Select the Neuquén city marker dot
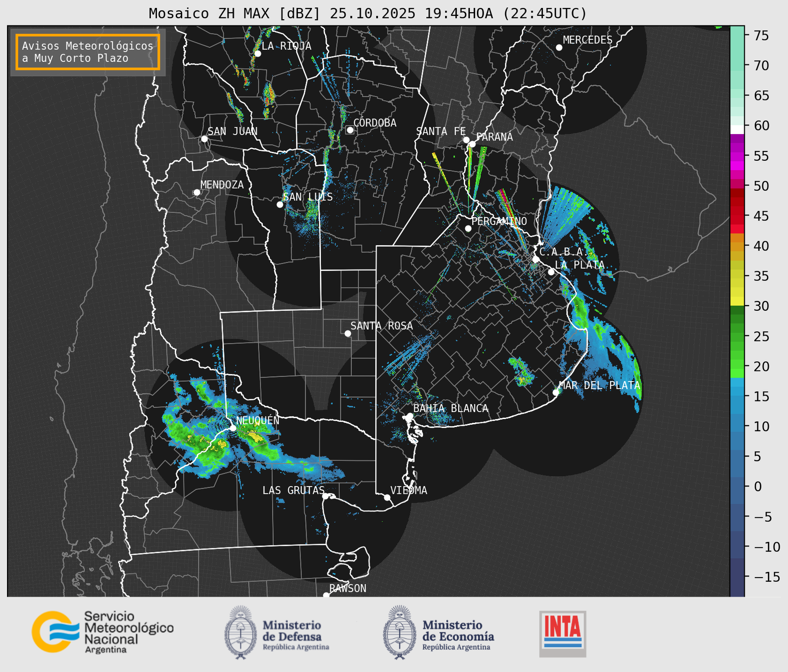The image size is (788, 672). [233, 428]
